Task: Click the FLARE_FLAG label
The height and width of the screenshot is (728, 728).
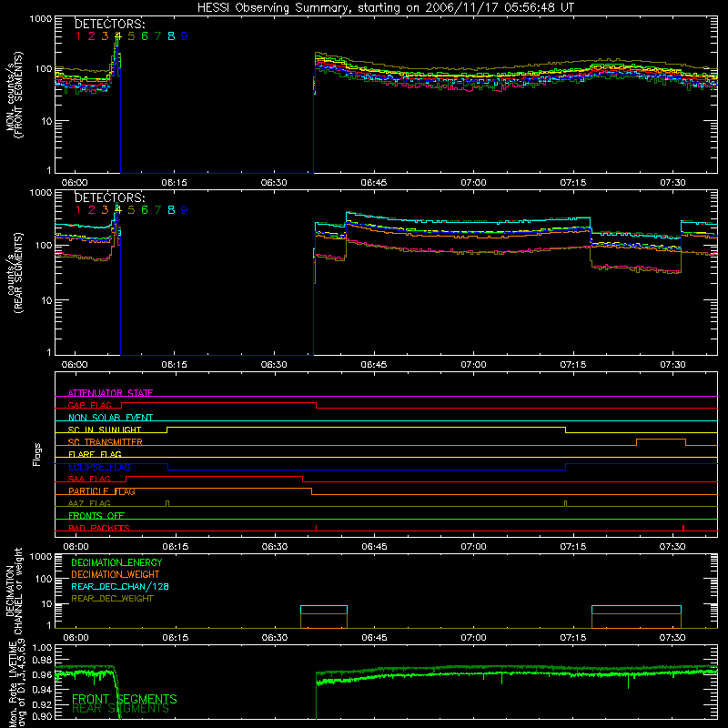Action: click(x=95, y=454)
